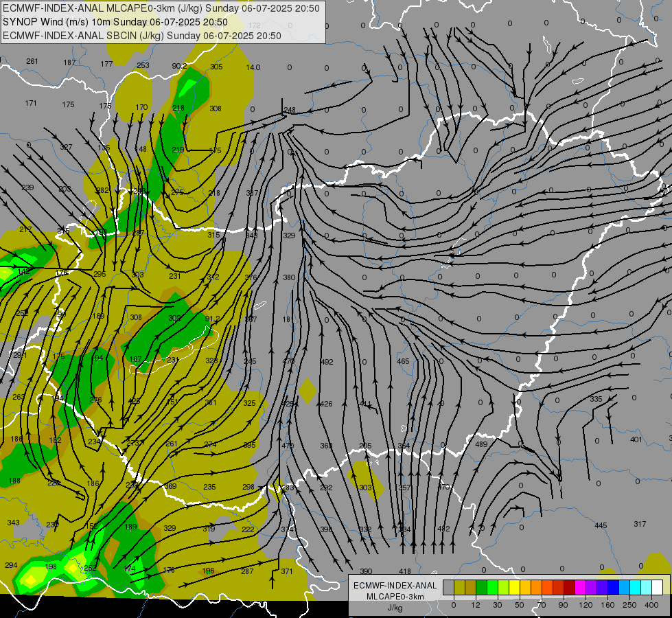672x618 pixels.
Task: Click the legend scale label '70'
Action: click(542, 605)
